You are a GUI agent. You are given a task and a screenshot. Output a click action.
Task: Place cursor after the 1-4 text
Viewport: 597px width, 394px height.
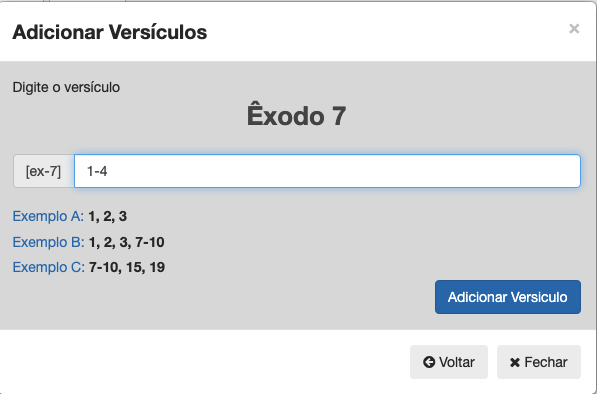(109, 171)
